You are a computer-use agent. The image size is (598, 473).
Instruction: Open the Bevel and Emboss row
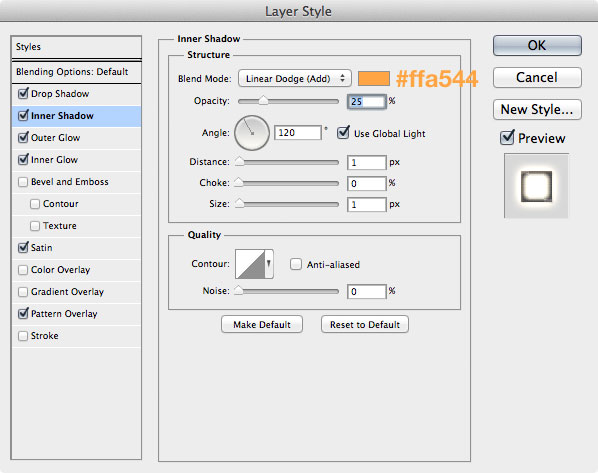pos(76,182)
